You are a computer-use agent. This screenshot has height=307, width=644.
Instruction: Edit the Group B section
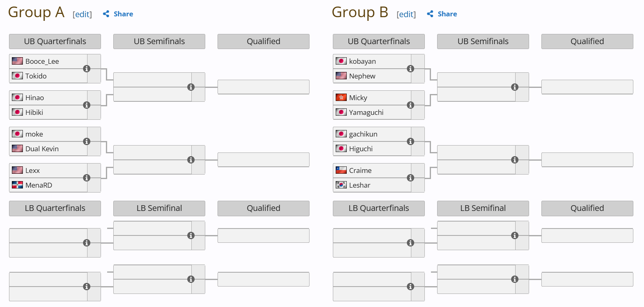coord(406,14)
